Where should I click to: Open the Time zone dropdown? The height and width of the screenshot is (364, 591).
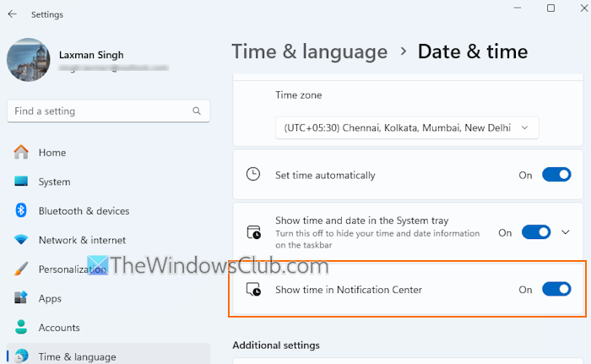(x=406, y=128)
